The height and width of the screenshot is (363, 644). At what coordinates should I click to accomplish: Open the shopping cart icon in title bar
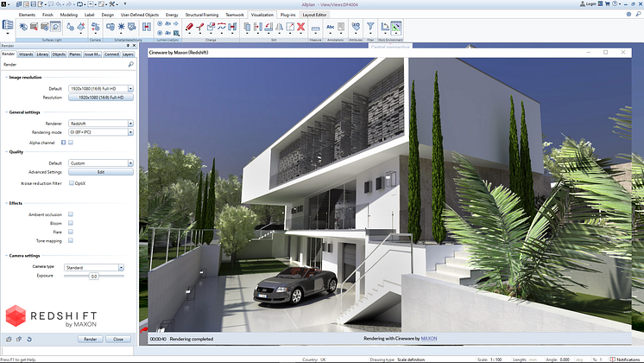tap(608, 3)
